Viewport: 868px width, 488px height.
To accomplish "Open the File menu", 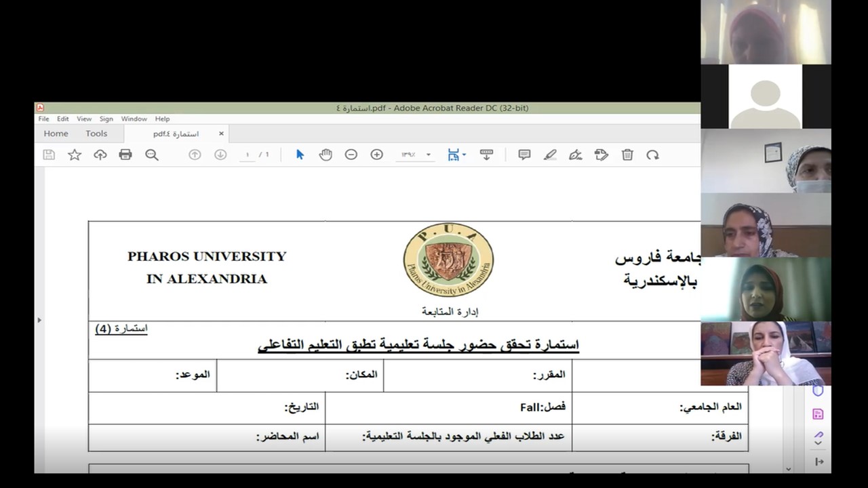I will click(43, 119).
